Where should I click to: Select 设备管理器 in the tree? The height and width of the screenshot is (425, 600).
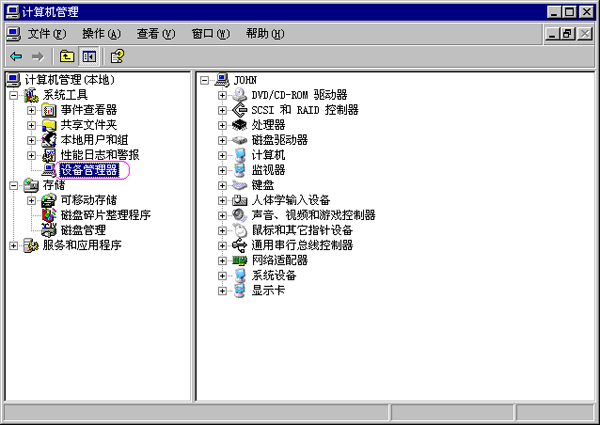(89, 170)
